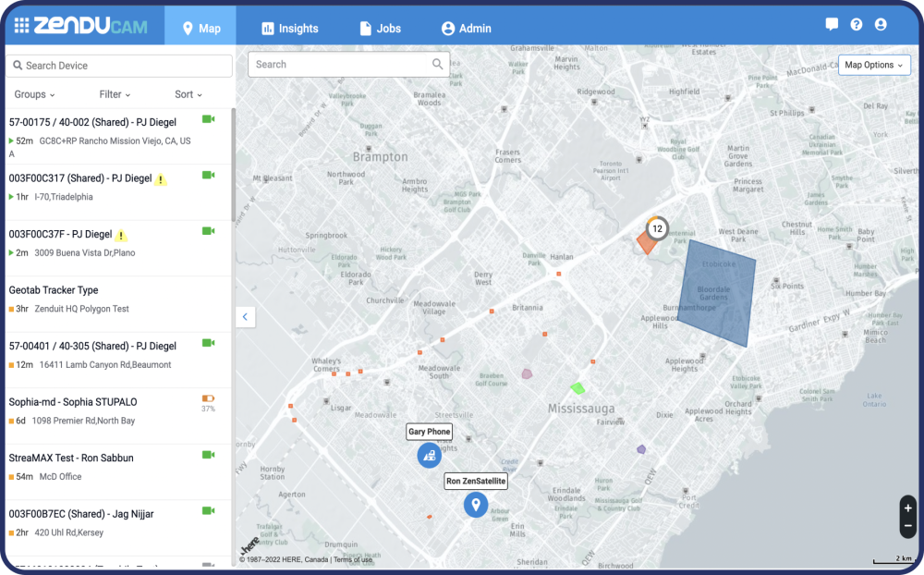Switch to the Insights tab
Screen dimensions: 924x575
(x=290, y=29)
